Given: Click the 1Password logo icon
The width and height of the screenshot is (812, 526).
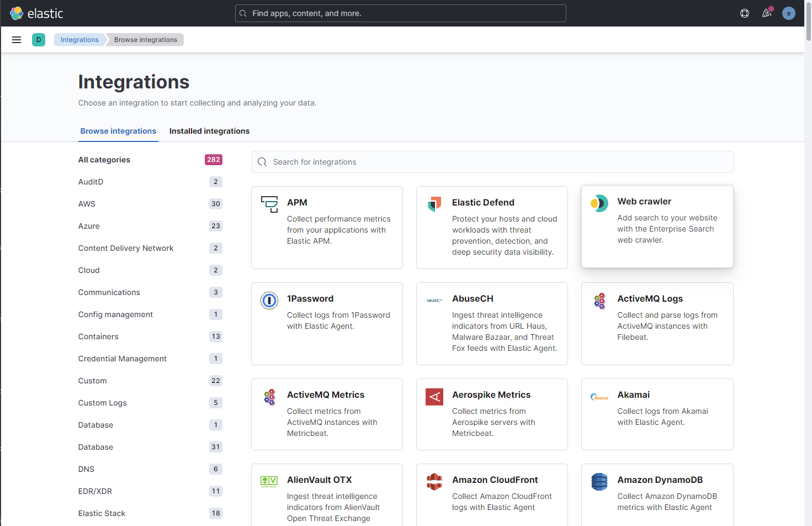Looking at the screenshot, I should (269, 300).
